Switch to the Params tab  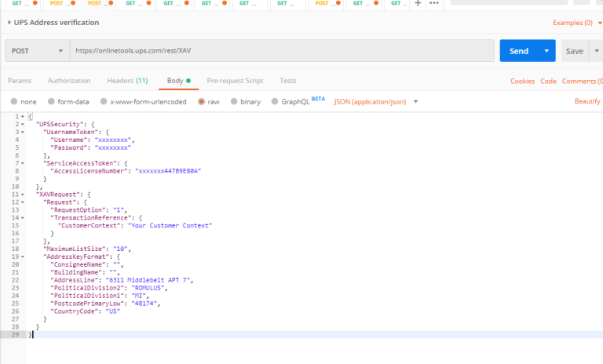click(20, 81)
